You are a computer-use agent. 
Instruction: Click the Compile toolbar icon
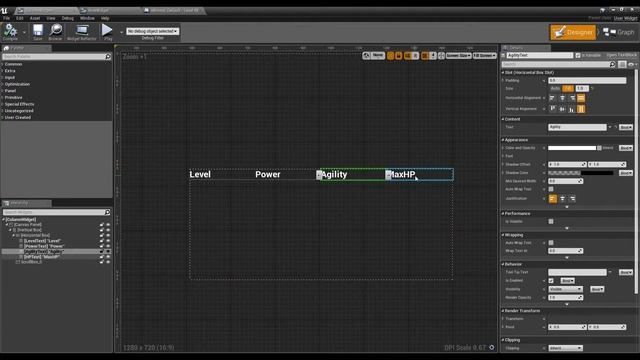pos(10,31)
